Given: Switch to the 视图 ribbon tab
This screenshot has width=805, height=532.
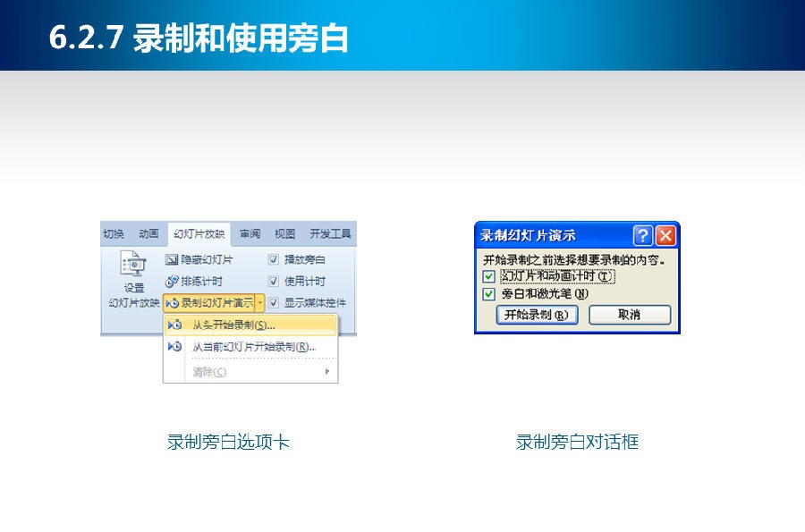Looking at the screenshot, I should [285, 234].
